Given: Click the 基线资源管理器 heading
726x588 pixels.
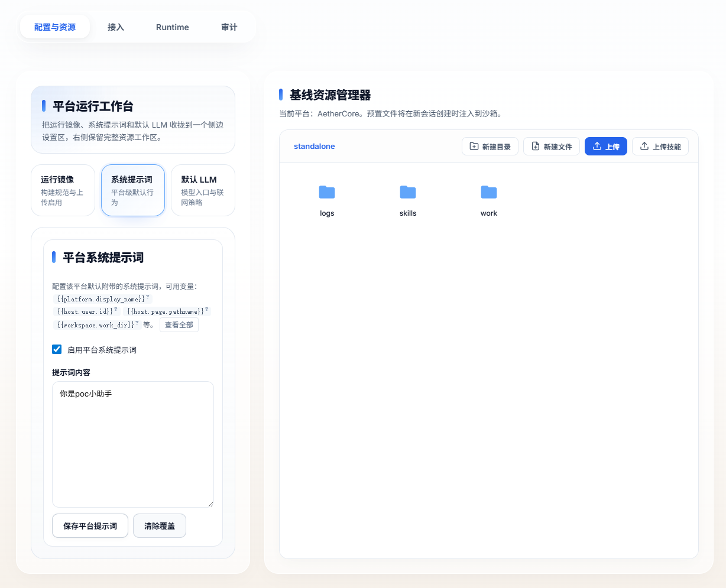Looking at the screenshot, I should (x=330, y=95).
